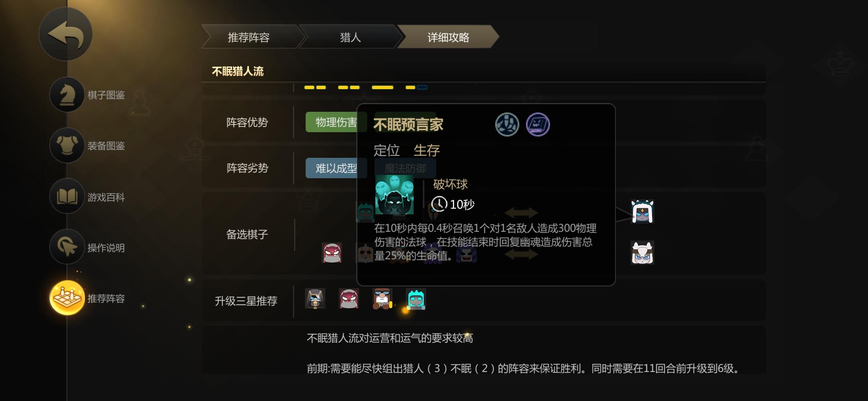The height and width of the screenshot is (401, 868).
Task: Click the purple synergy badge in tooltip
Action: (538, 124)
